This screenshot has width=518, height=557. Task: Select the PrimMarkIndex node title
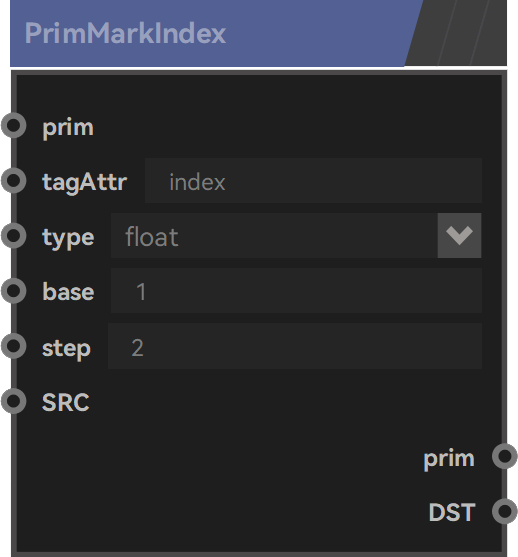tap(125, 33)
